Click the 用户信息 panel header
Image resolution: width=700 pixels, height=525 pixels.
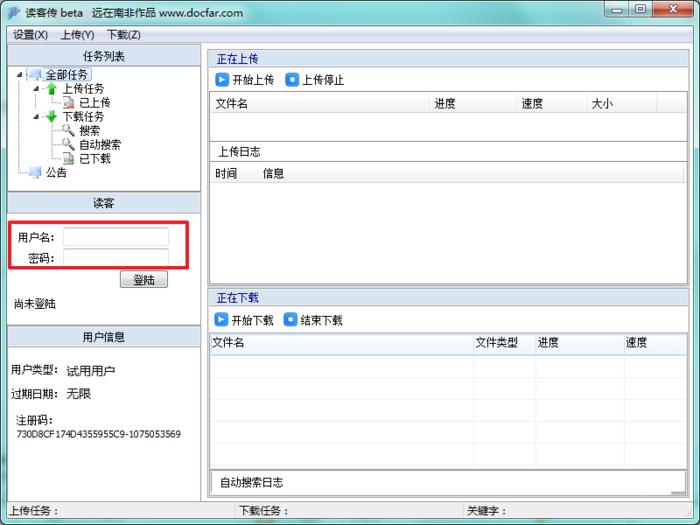click(x=104, y=337)
